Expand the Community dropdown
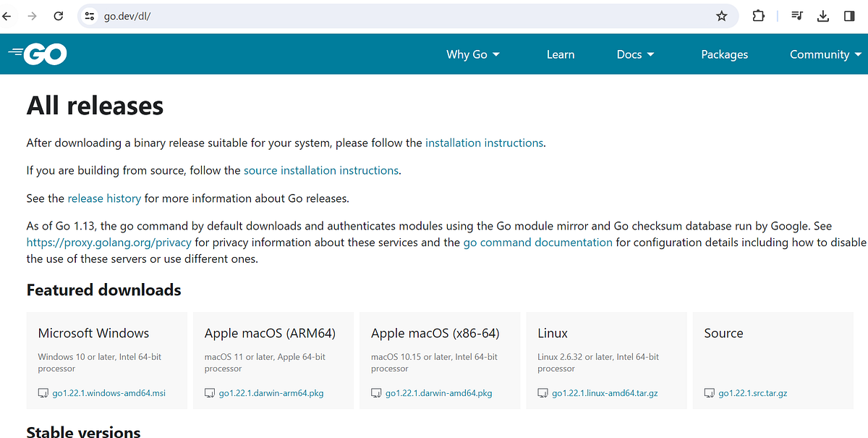 click(x=825, y=54)
